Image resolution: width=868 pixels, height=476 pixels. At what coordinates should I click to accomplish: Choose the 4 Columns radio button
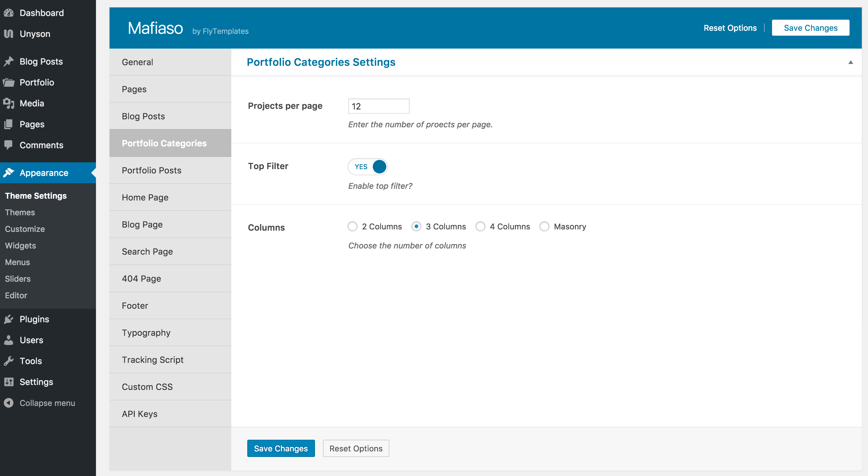point(480,226)
